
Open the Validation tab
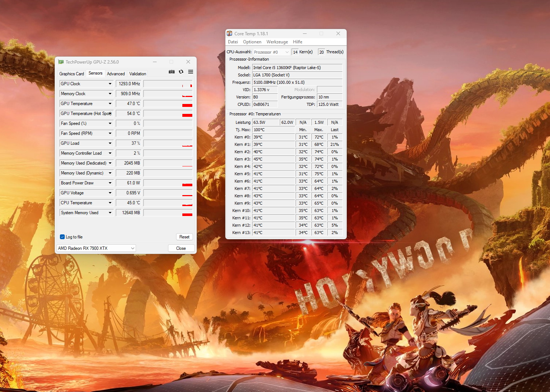pyautogui.click(x=137, y=74)
